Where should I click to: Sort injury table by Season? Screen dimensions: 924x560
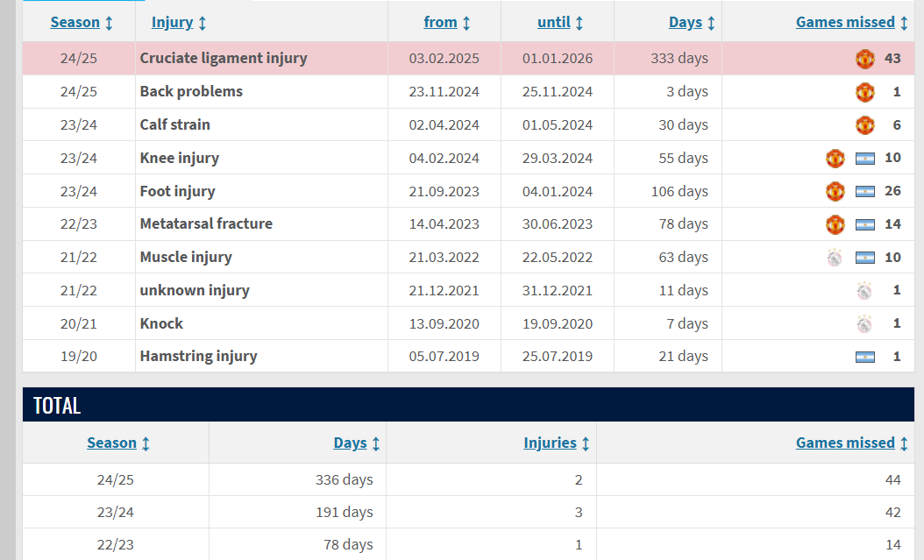(x=82, y=23)
